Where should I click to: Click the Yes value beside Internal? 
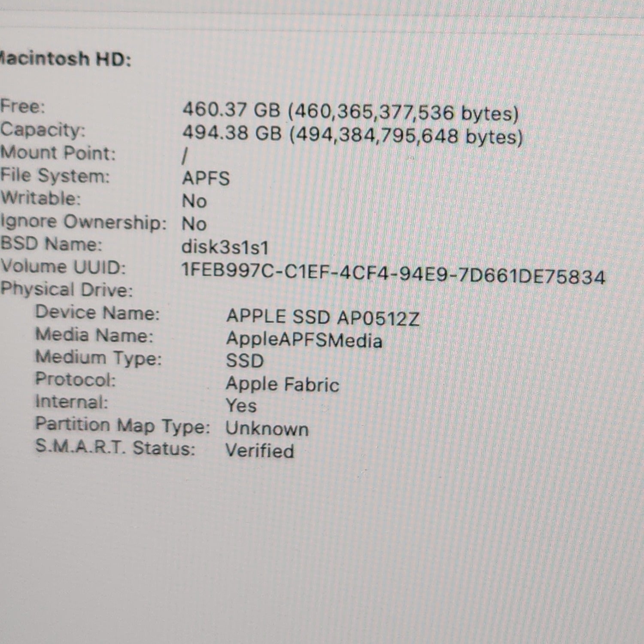241,406
